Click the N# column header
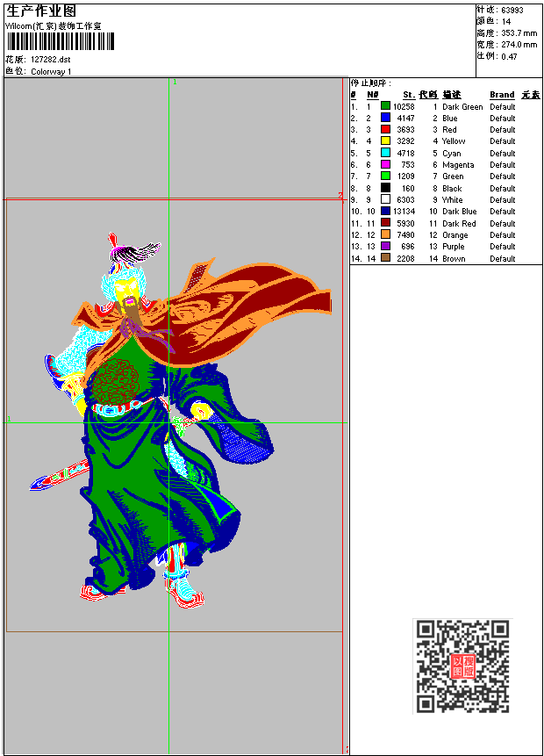This screenshot has width=544, height=756. click(372, 95)
